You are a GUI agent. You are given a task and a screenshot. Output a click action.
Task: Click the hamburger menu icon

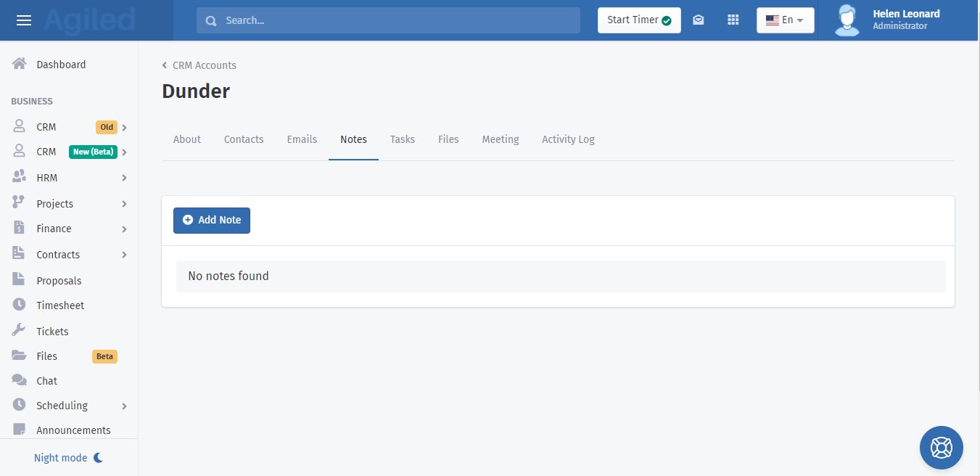24,20
